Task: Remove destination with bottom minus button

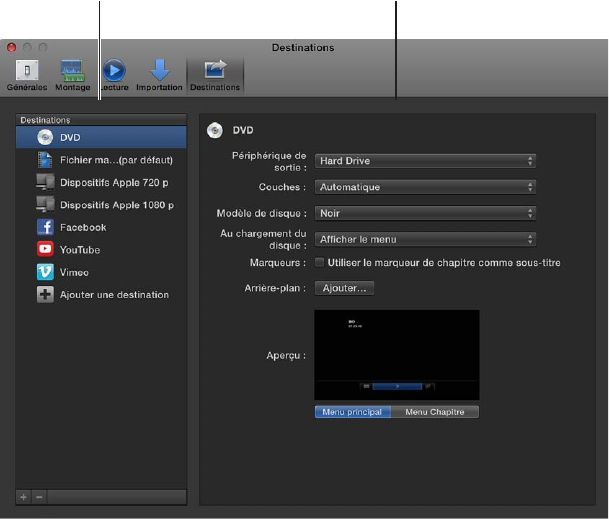Action: tap(39, 497)
